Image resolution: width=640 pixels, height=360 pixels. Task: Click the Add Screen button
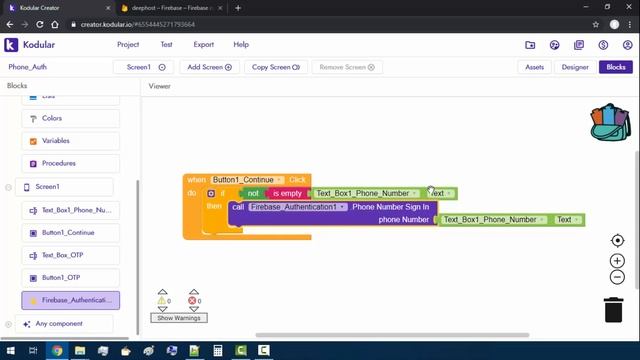pos(209,67)
